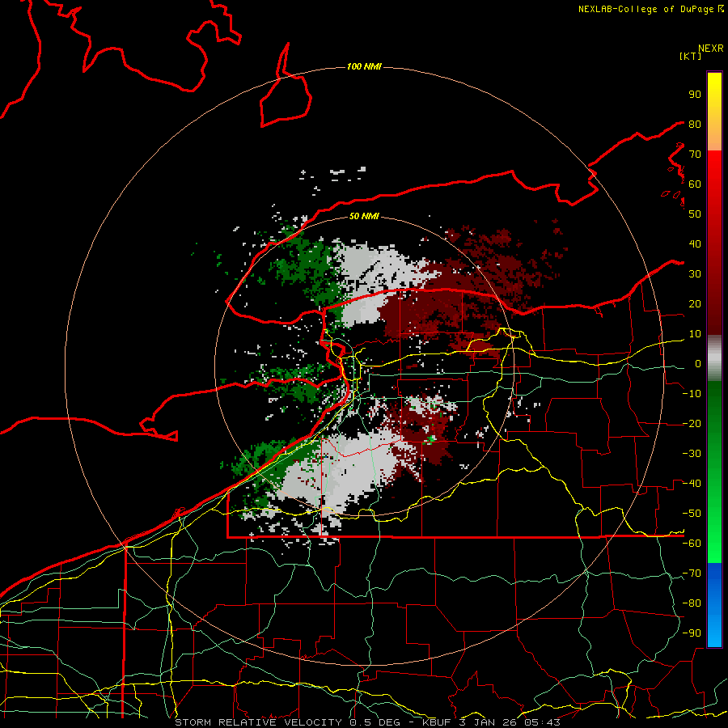Click the 20 value on the velocity scale
This screenshot has height=728, width=728.
click(x=695, y=303)
